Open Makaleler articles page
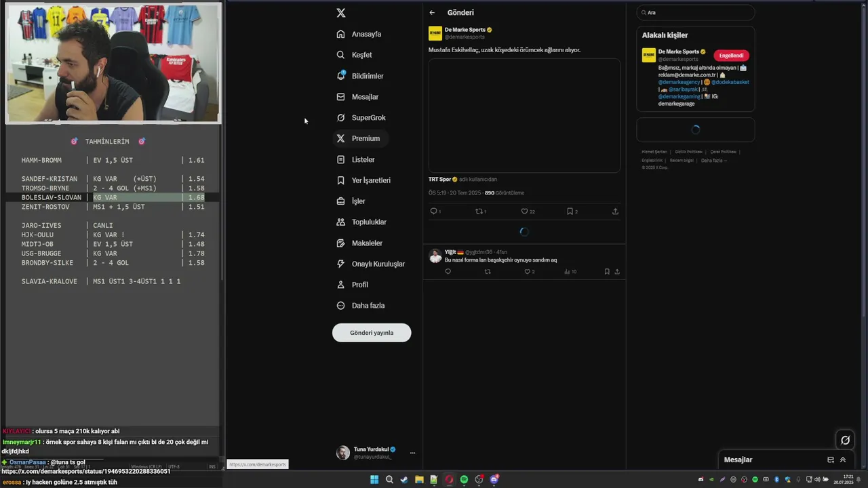 [359, 243]
